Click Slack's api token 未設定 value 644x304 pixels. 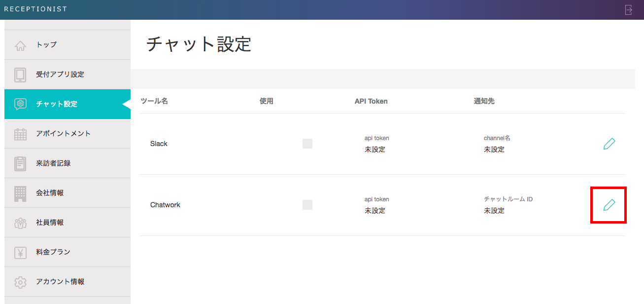pos(375,150)
